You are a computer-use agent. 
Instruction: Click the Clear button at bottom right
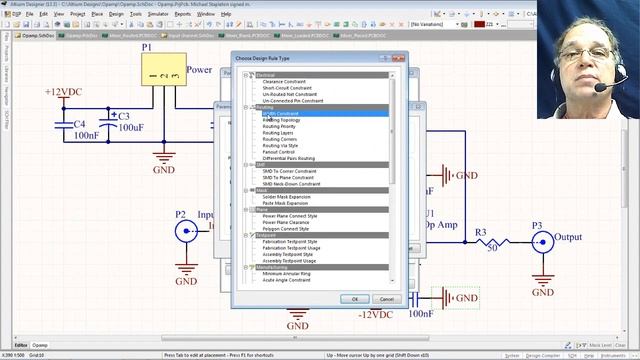[x=620, y=345]
